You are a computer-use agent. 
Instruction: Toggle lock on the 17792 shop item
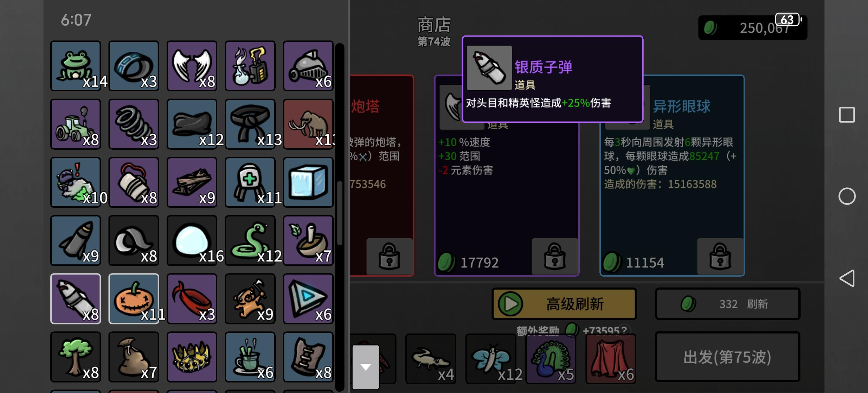(555, 256)
